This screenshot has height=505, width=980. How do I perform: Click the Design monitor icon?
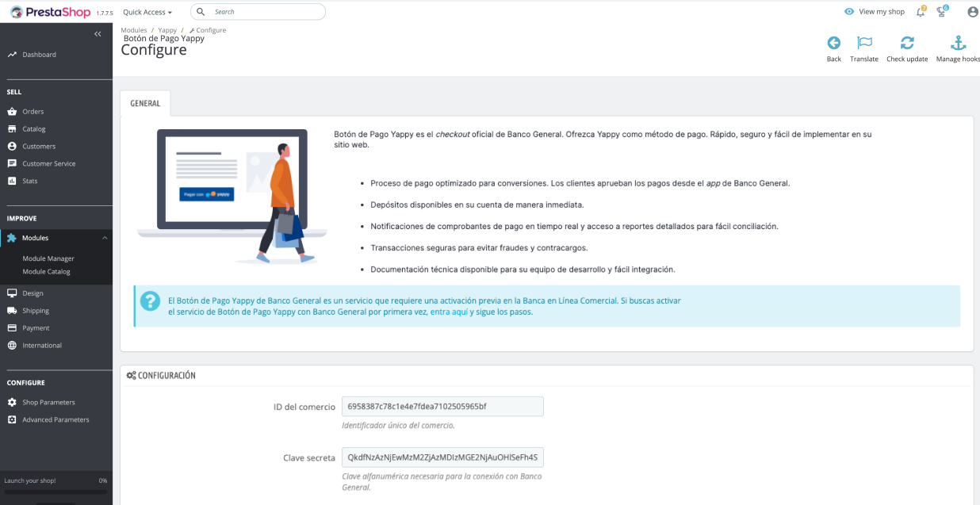tap(12, 293)
